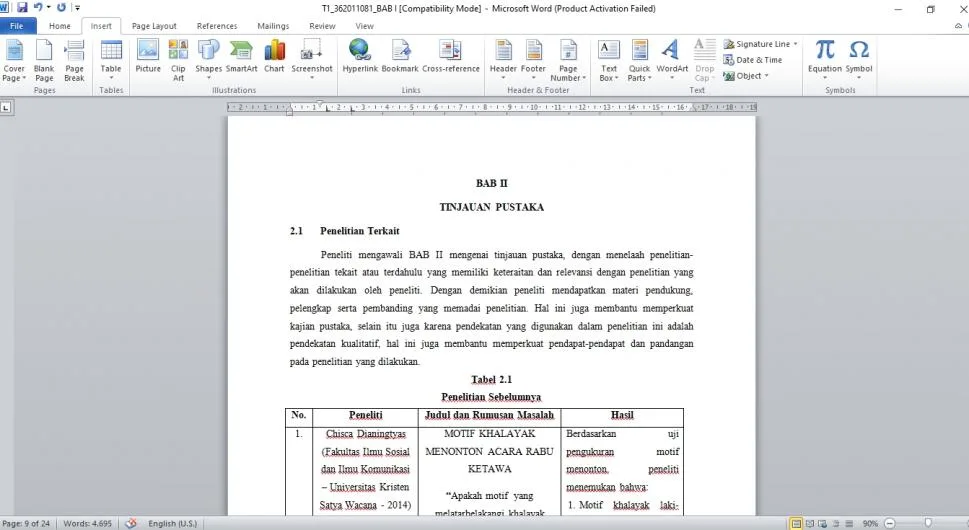The image size is (969, 530).
Task: Click the 'Peneliti' table header cell
Action: click(x=365, y=416)
